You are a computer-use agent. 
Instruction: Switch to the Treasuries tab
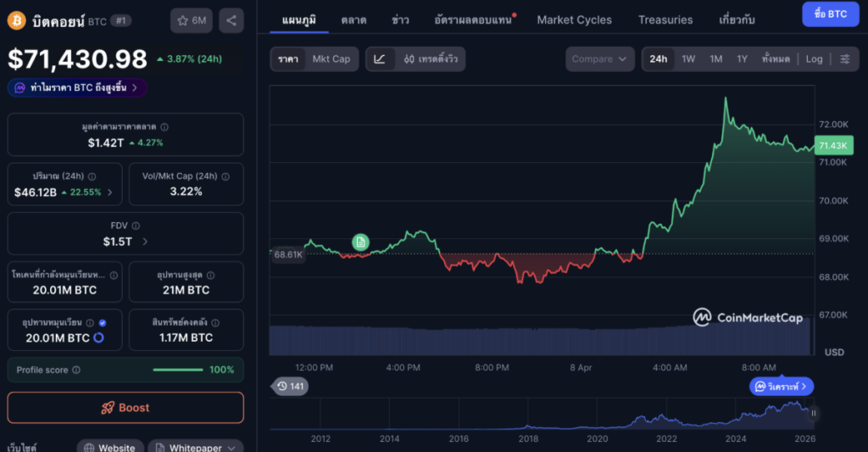click(x=665, y=20)
